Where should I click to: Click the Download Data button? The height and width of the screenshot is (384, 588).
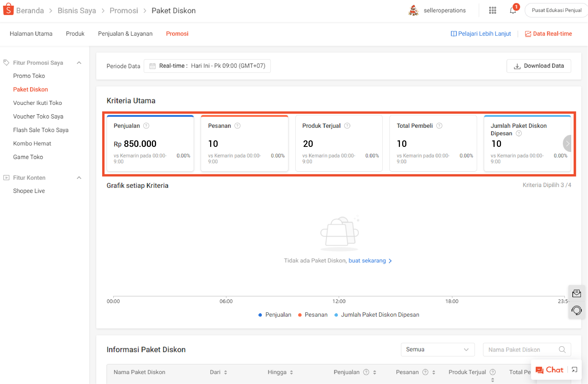pyautogui.click(x=539, y=66)
